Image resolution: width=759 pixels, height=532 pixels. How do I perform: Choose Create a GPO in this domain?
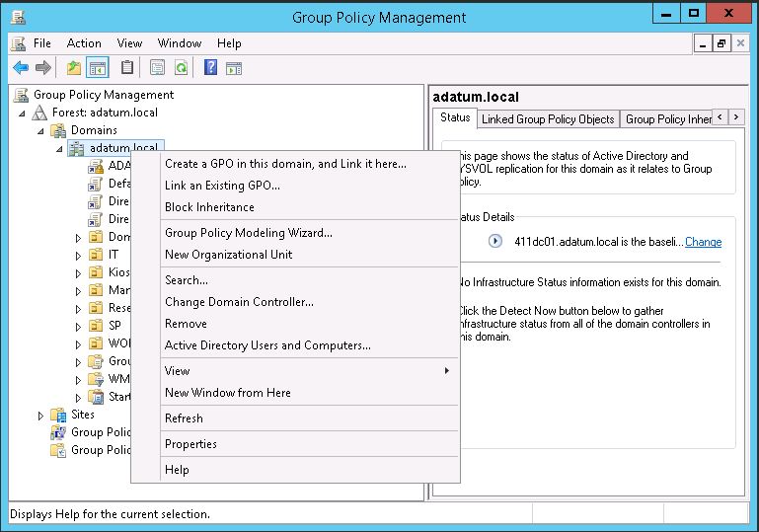310,164
